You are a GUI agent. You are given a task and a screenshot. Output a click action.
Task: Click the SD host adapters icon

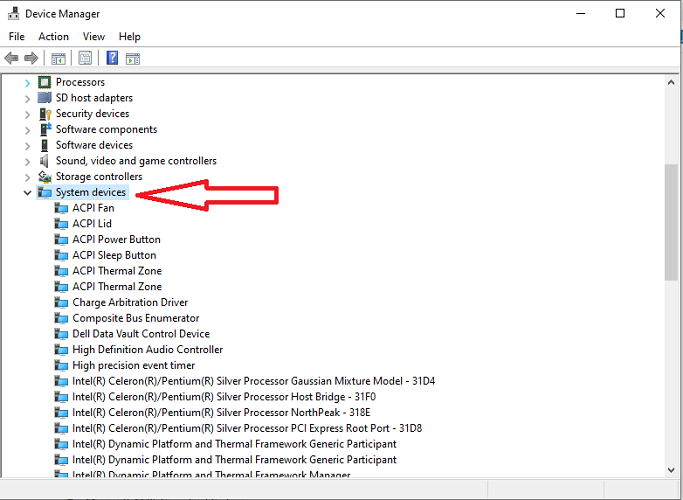[44, 98]
